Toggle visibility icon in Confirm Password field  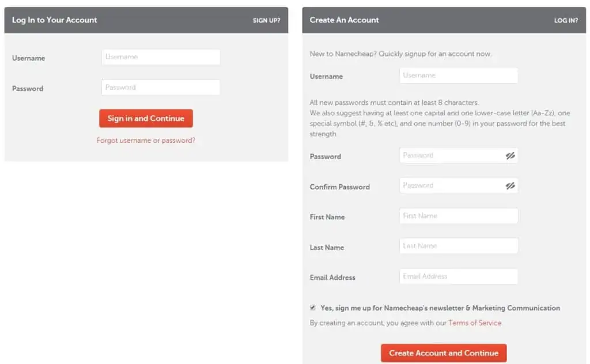[510, 186]
